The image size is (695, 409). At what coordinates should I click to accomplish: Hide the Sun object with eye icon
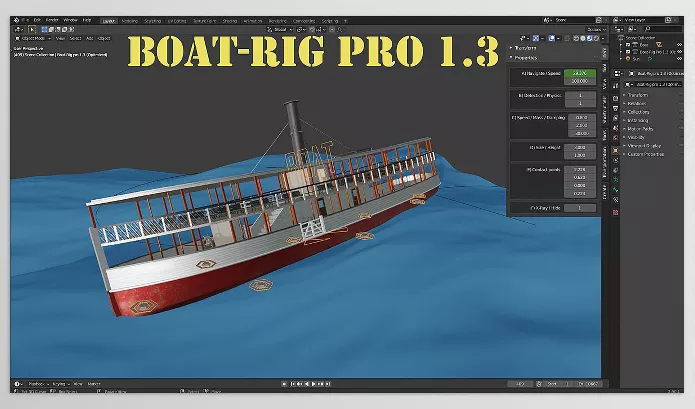[679, 58]
